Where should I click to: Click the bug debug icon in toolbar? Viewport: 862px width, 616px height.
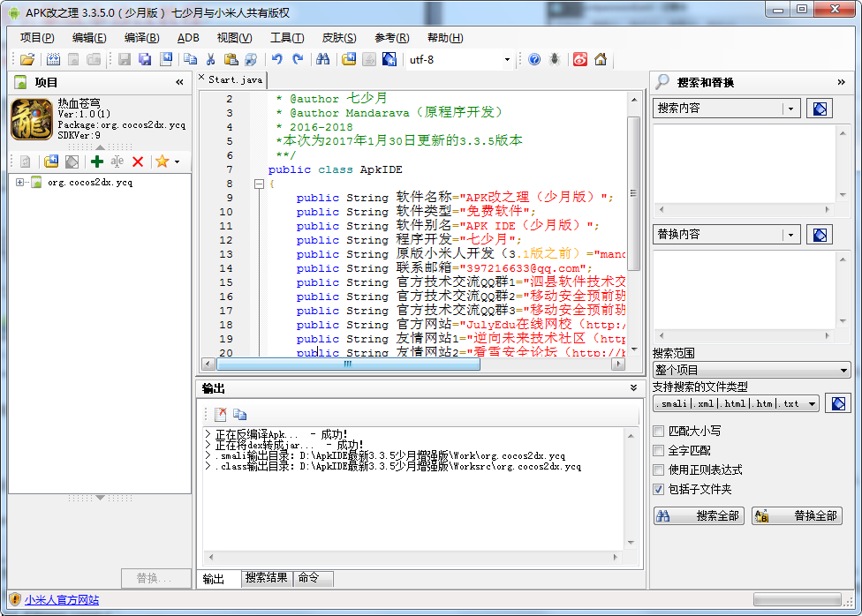(554, 60)
